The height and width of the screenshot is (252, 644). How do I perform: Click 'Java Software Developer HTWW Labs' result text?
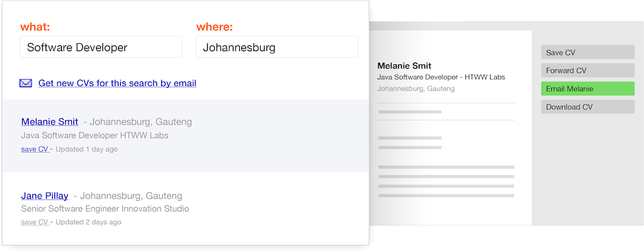tap(95, 135)
